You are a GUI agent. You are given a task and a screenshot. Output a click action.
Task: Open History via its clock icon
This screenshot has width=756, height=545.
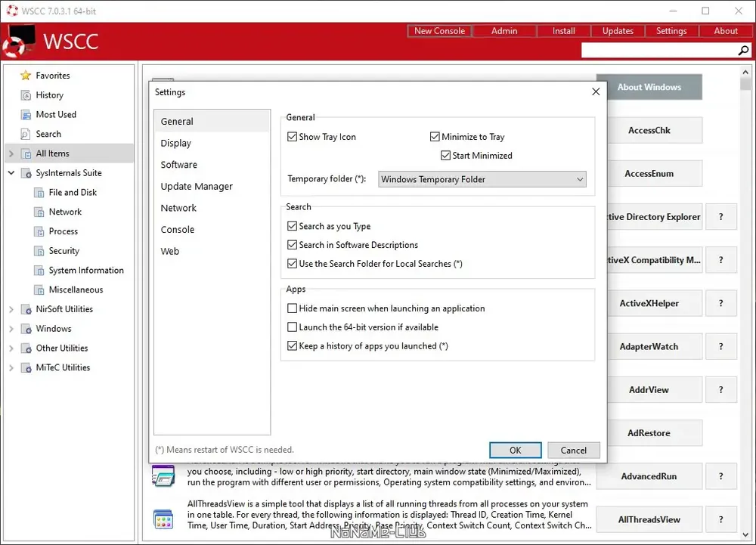[x=26, y=95]
